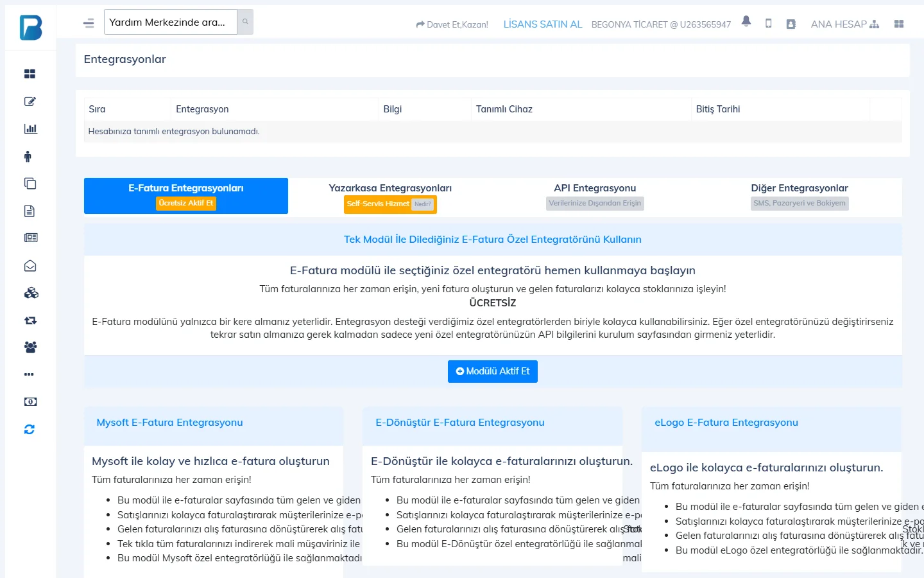Open the LİSANS SATIN AL link

point(543,24)
